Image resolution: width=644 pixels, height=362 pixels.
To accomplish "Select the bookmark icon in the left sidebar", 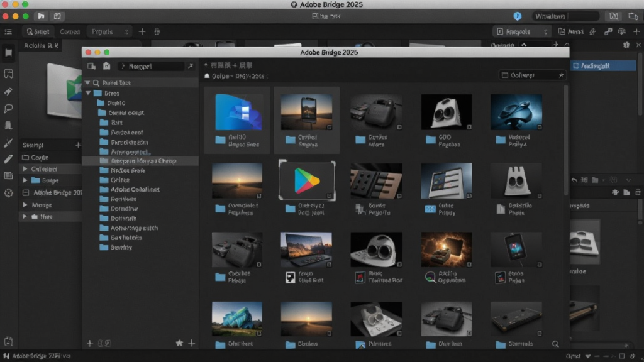I will click(x=8, y=53).
